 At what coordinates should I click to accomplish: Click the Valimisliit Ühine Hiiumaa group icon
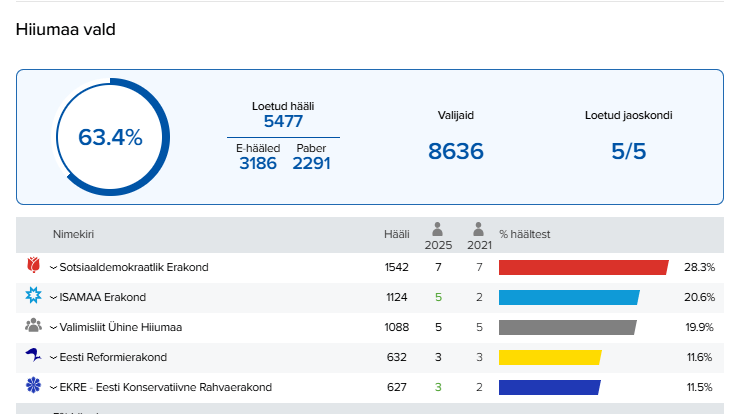(33, 326)
